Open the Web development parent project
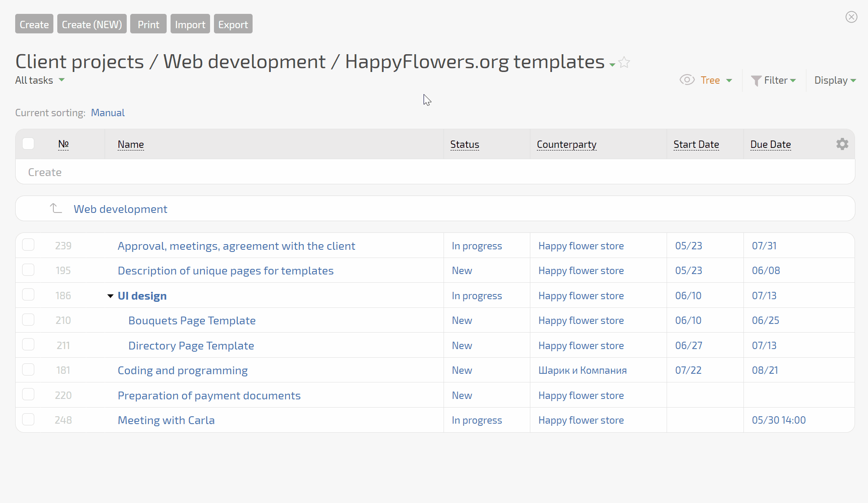Screen dimensions: 868x503 click(120, 209)
